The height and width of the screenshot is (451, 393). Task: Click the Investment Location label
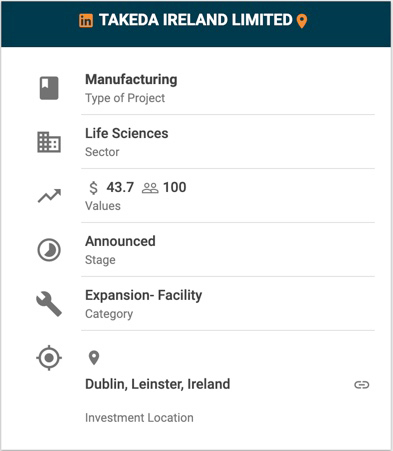pos(139,418)
